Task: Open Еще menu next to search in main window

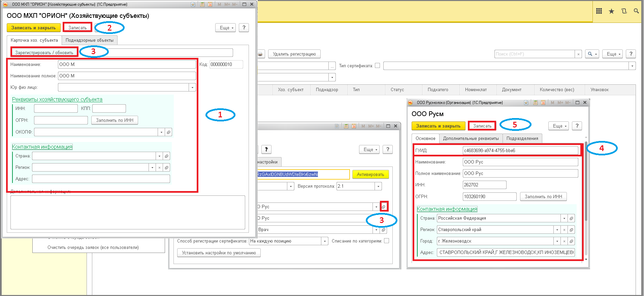Action: 612,54
